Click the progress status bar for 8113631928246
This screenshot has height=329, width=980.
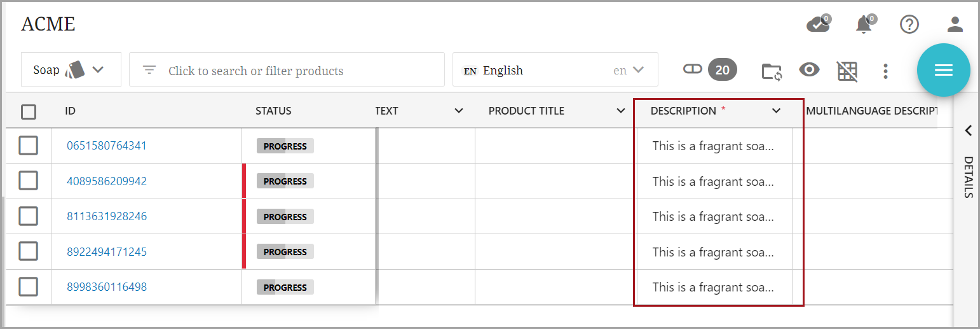285,217
